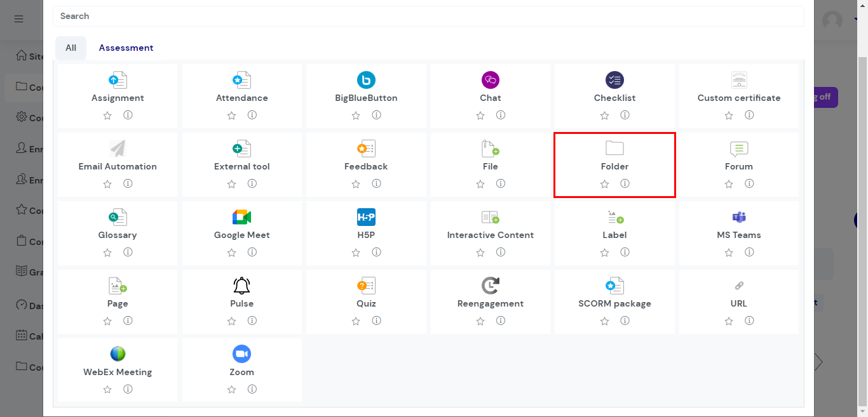Show info about Custom certificate
The height and width of the screenshot is (417, 868).
tap(749, 115)
